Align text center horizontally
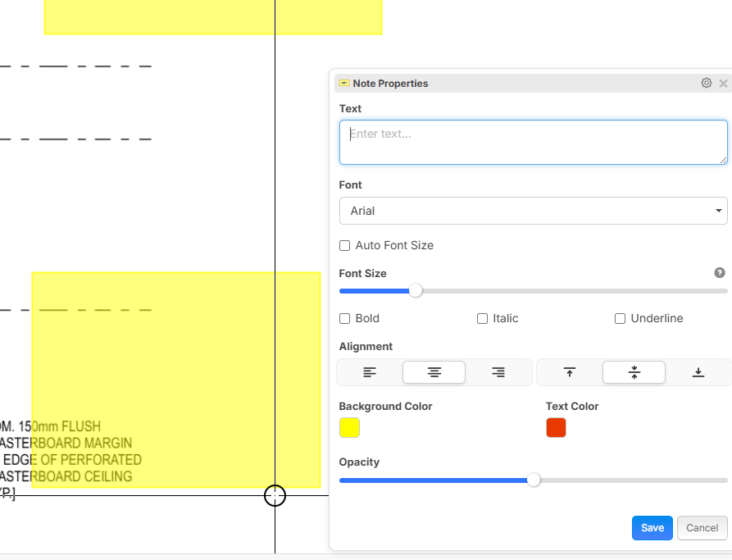Viewport: 732px width, 560px height. pyautogui.click(x=434, y=372)
